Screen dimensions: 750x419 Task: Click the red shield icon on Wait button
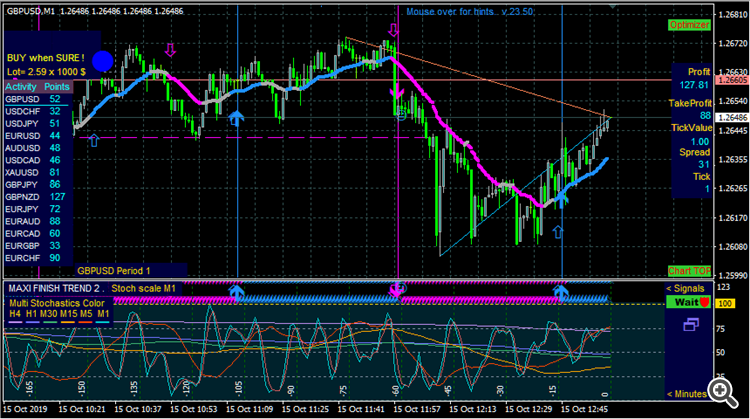pyautogui.click(x=704, y=302)
